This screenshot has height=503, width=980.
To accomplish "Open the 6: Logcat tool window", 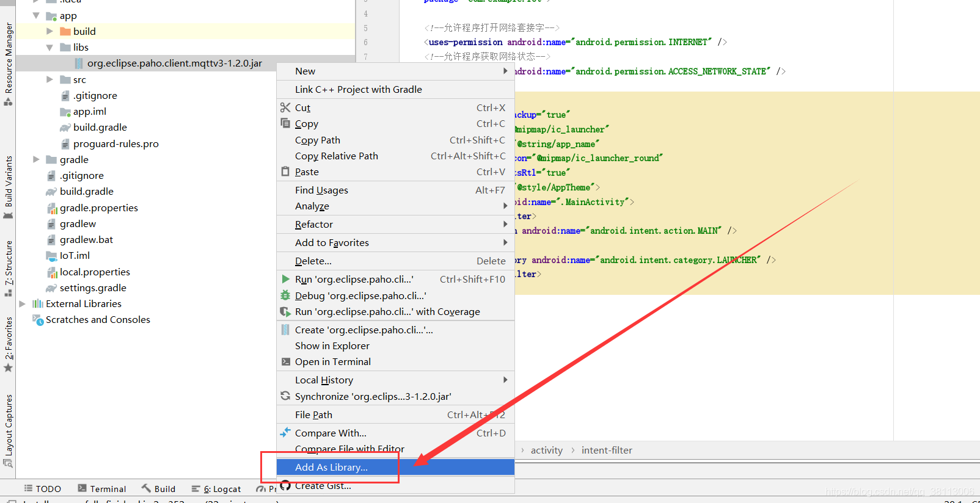I will (216, 488).
